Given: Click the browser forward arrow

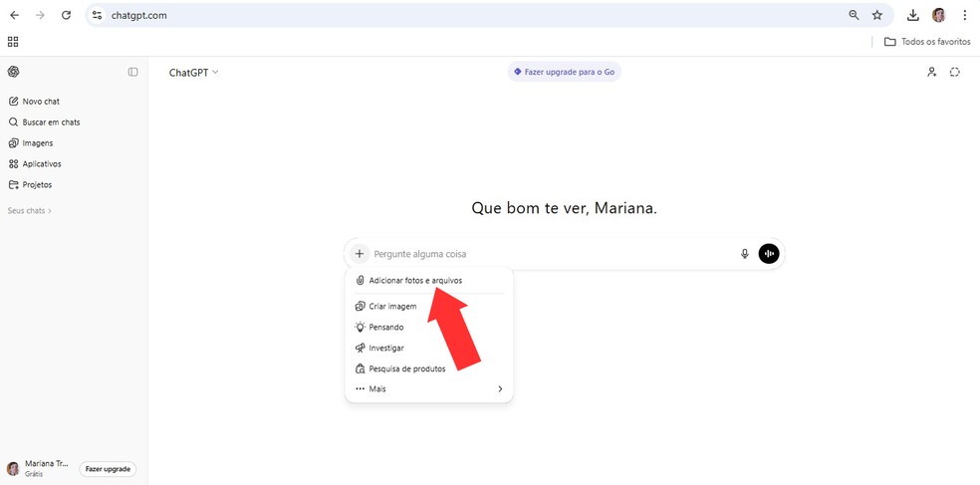Looking at the screenshot, I should pos(40,16).
